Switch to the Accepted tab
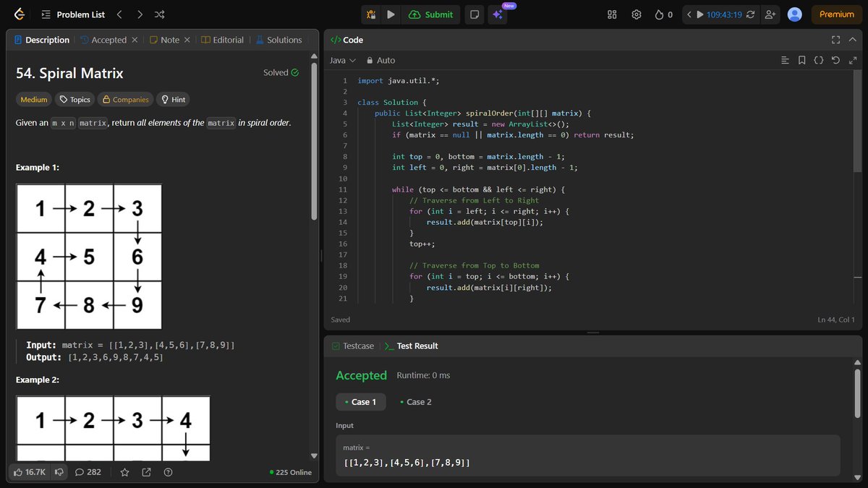Viewport: 868px width, 488px height. click(103, 40)
